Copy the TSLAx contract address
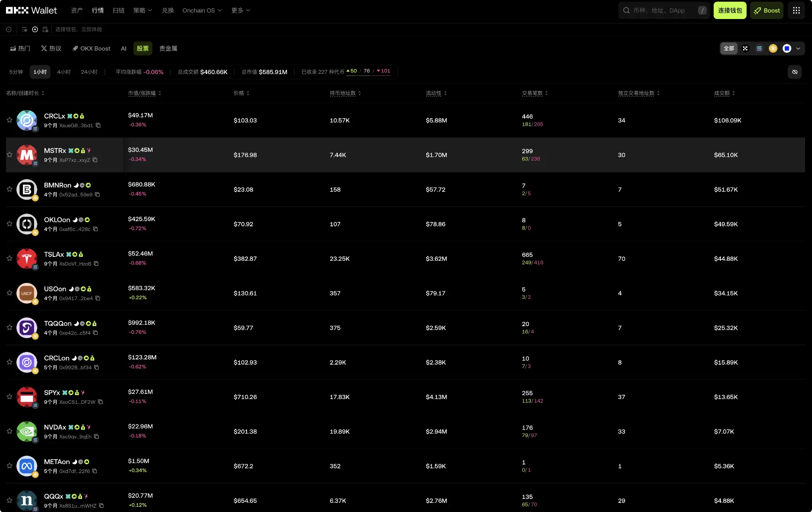The image size is (812, 512). pyautogui.click(x=96, y=264)
